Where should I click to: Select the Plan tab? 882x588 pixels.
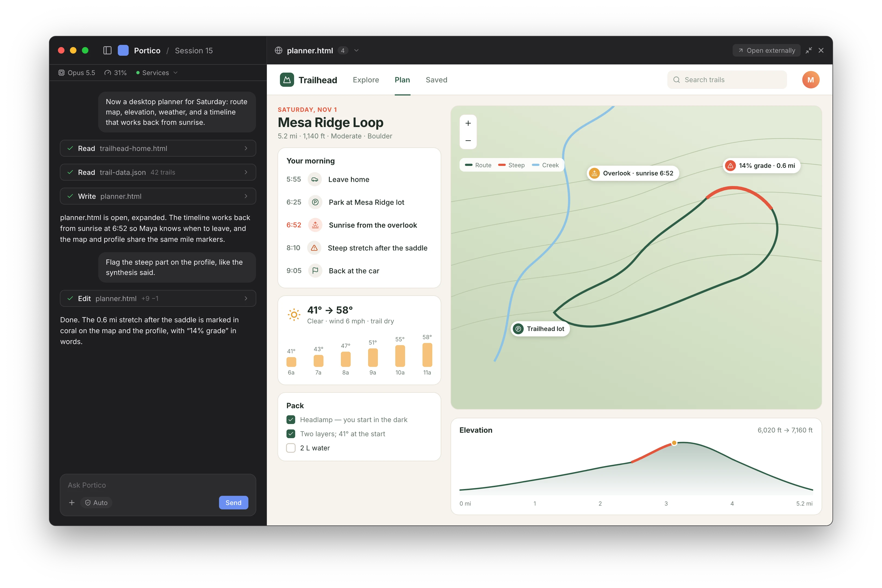pos(402,80)
